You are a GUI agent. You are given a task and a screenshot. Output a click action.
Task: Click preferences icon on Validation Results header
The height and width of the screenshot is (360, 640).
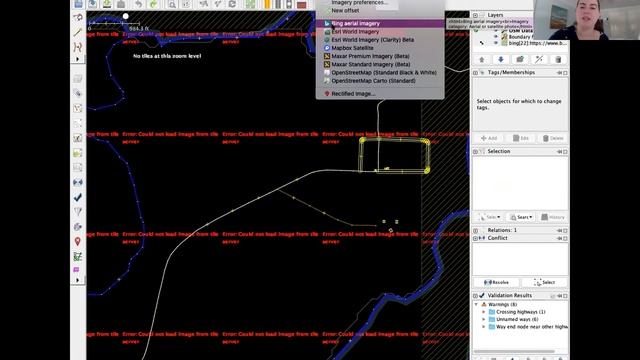(553, 296)
